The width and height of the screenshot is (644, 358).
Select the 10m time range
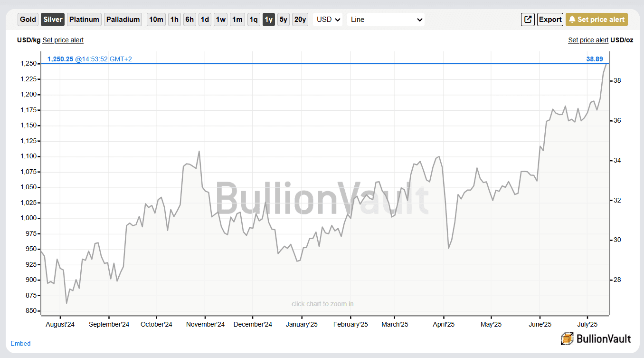pos(156,19)
